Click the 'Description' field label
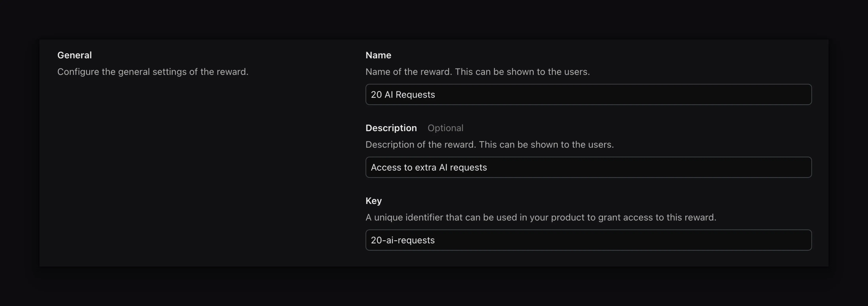The height and width of the screenshot is (306, 868). 391,128
